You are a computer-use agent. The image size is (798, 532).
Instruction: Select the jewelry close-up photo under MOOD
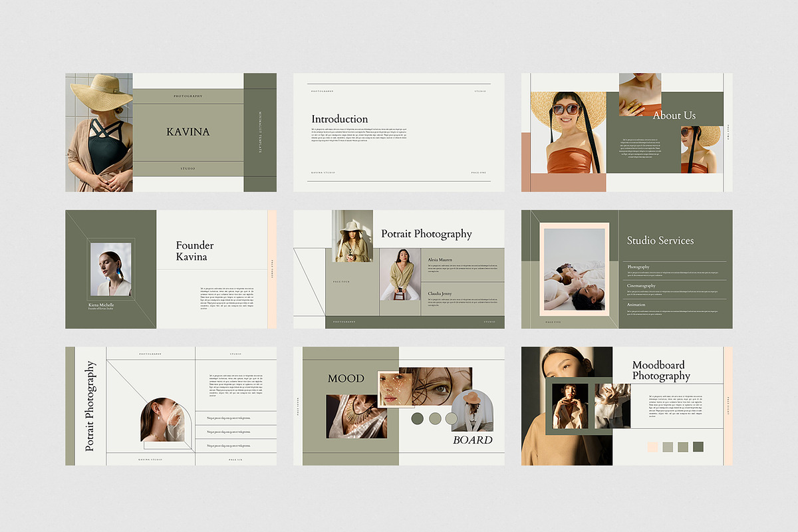tap(356, 416)
